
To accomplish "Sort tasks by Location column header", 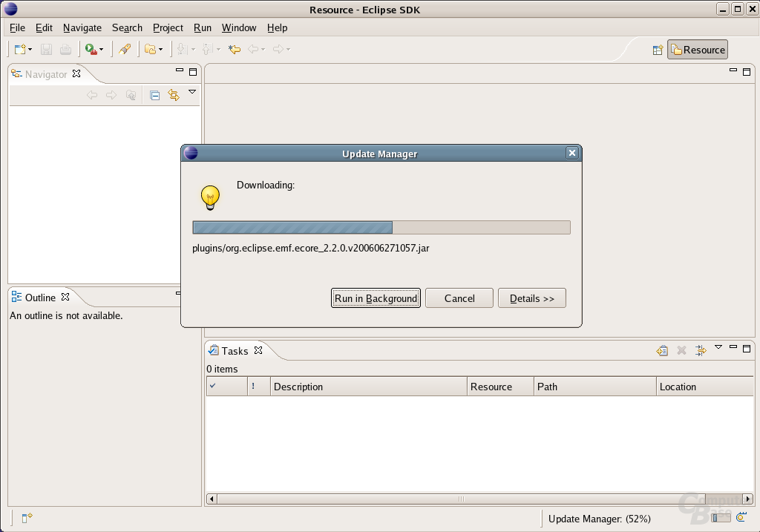I will coord(705,386).
